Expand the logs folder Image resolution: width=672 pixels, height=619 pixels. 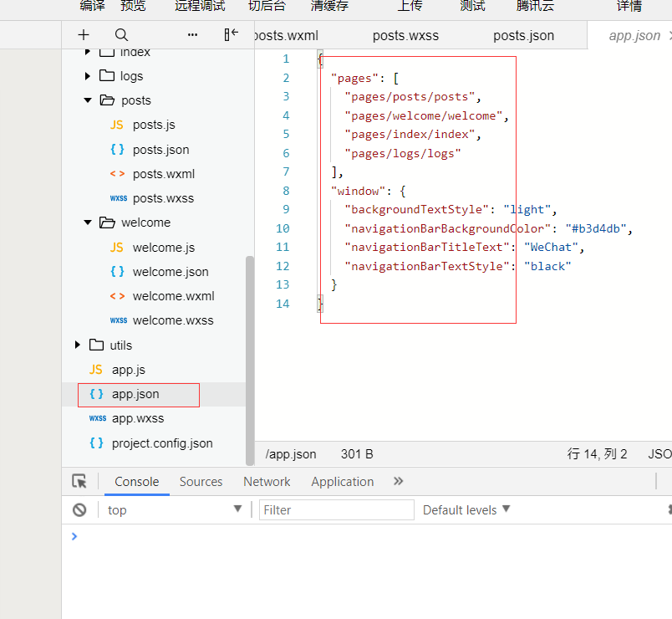(88, 76)
